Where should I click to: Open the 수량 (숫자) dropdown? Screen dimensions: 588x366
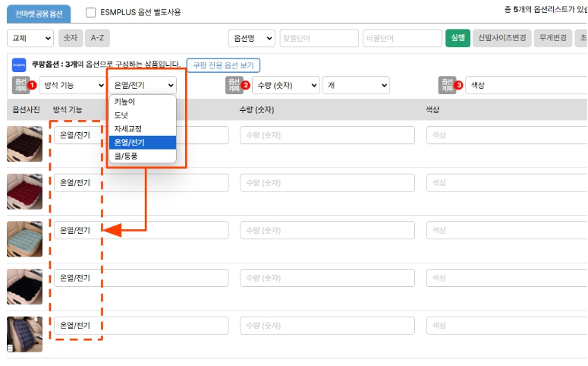[285, 85]
